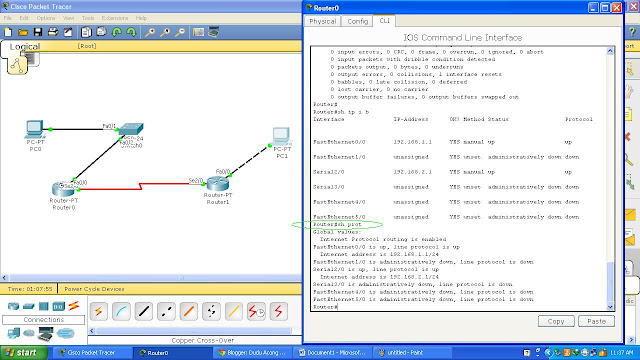Pick Copper Cross-Over dashed cable
This screenshot has width=640, height=360.
pos(166,311)
